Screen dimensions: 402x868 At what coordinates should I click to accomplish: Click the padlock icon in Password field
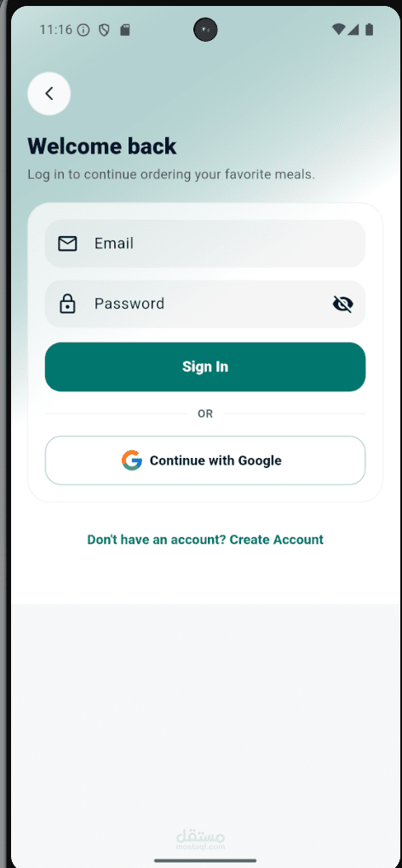pos(67,304)
